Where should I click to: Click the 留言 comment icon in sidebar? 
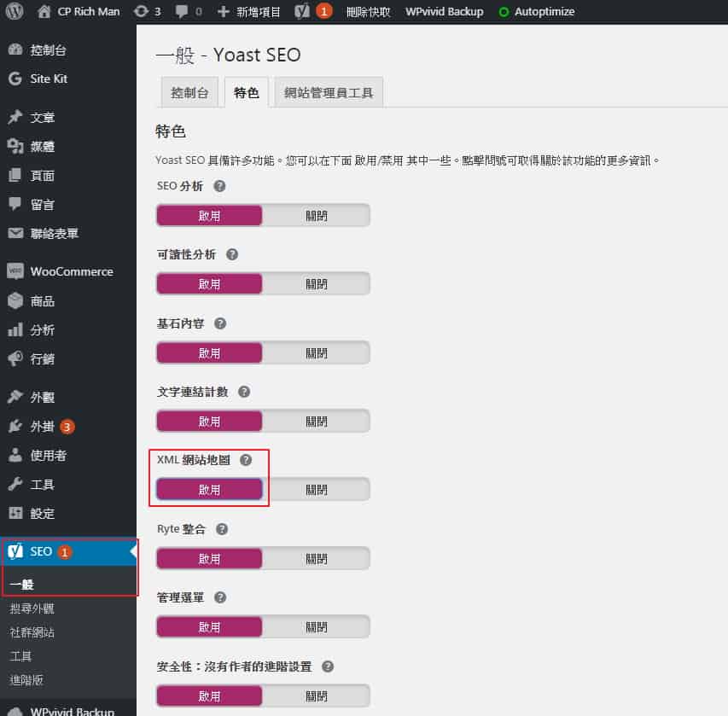tap(15, 204)
